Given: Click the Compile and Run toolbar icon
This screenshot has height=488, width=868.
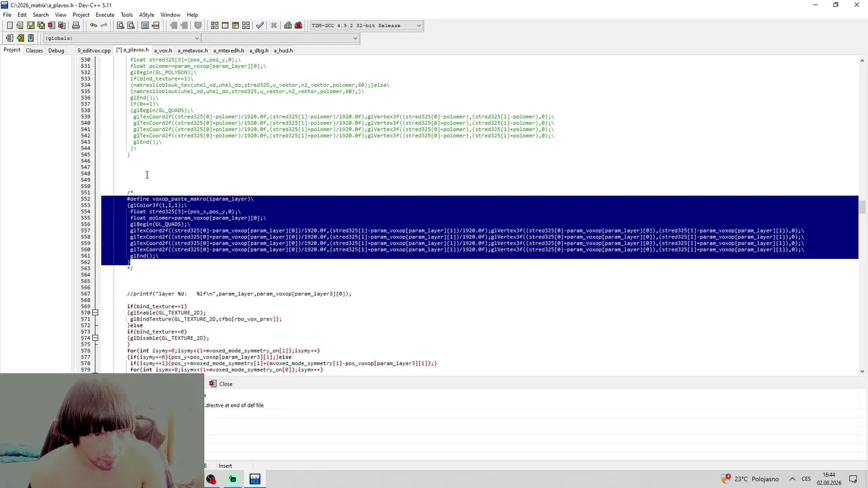Looking at the screenshot, I should [236, 26].
